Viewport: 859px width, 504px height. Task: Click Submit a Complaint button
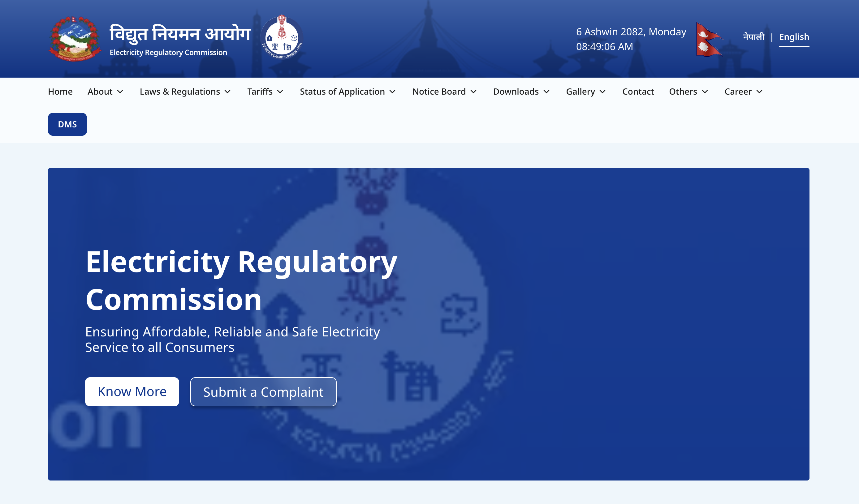pyautogui.click(x=263, y=392)
